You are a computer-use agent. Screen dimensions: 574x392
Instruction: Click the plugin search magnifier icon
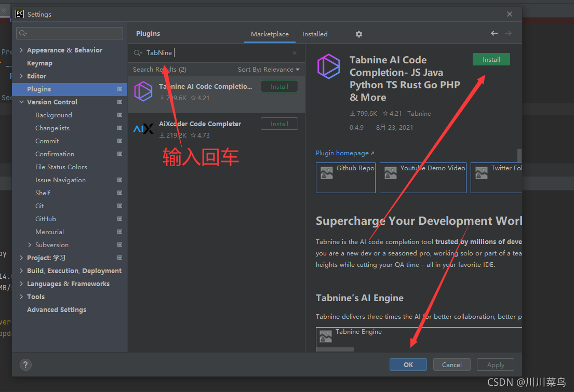pos(138,53)
